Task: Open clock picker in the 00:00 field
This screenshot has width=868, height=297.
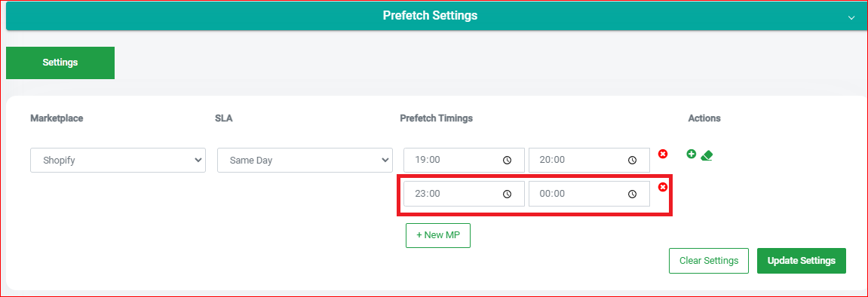Action: (632, 194)
